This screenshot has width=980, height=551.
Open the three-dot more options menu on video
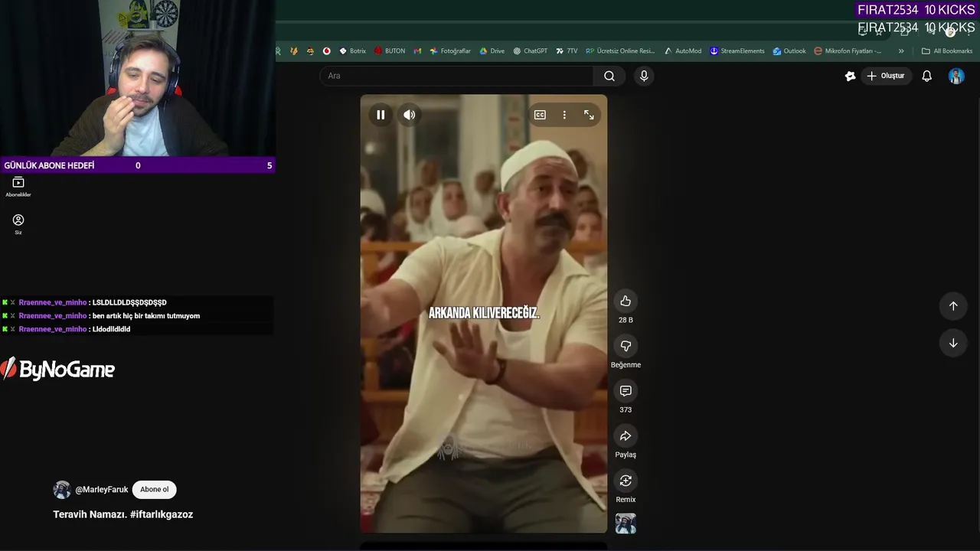click(564, 115)
